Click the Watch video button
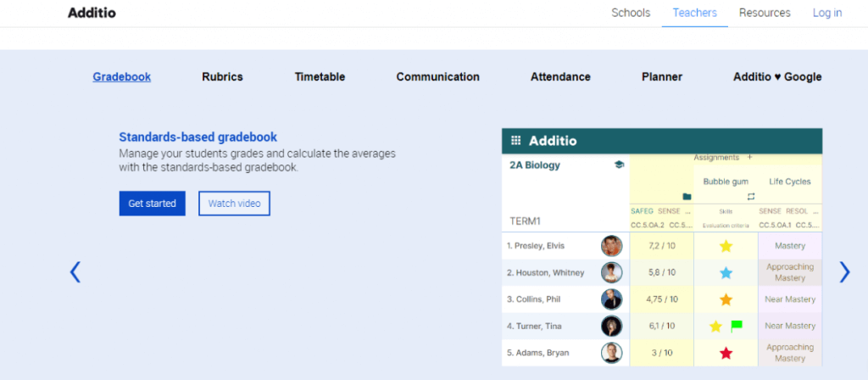Viewport: 868px width, 380px height. 234,204
